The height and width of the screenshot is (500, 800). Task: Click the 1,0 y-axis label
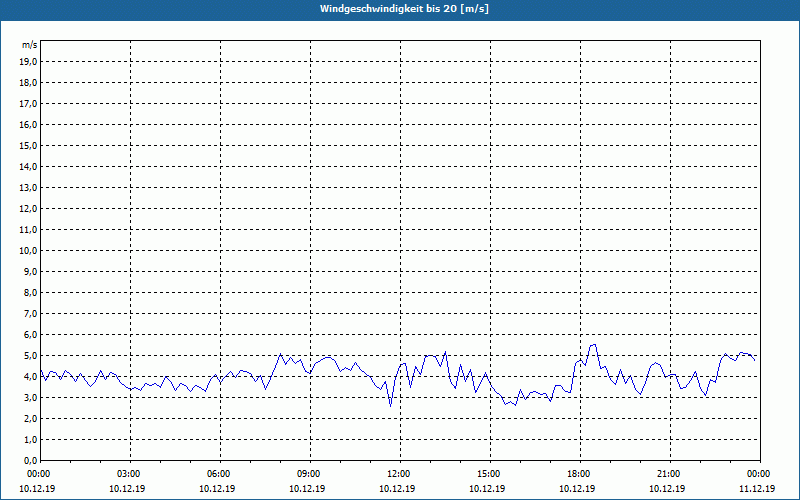(x=30, y=439)
